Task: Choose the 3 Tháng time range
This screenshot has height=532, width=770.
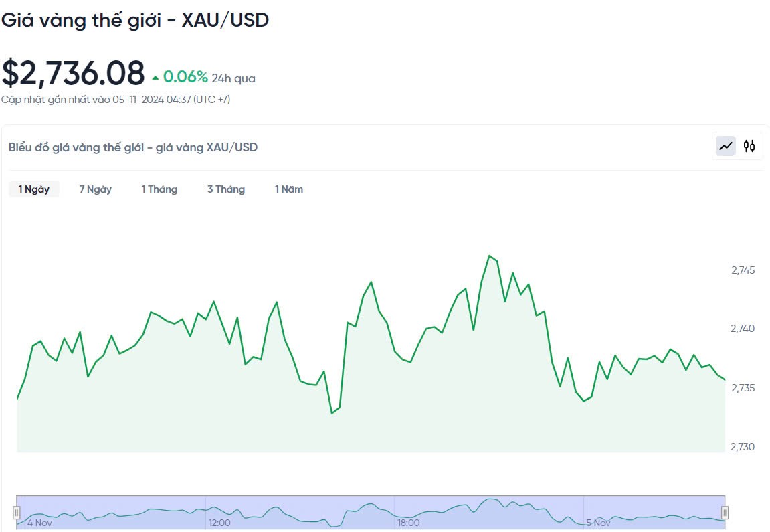Action: (226, 189)
